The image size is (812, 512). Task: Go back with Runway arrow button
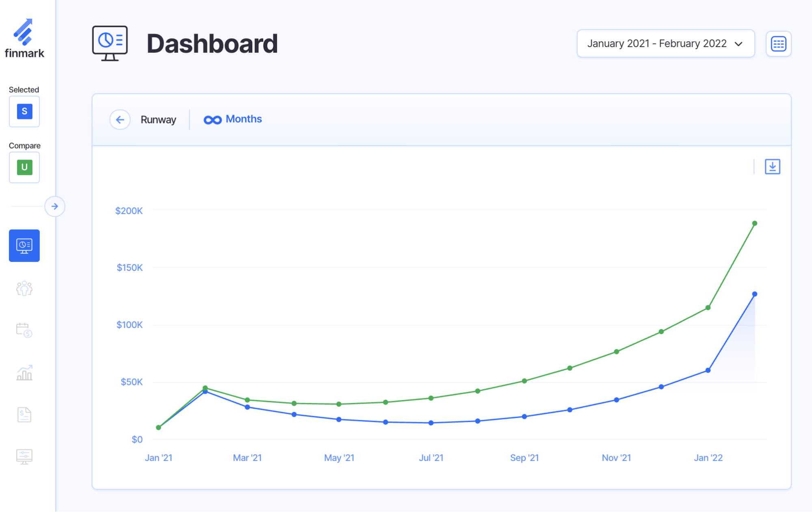tap(120, 120)
